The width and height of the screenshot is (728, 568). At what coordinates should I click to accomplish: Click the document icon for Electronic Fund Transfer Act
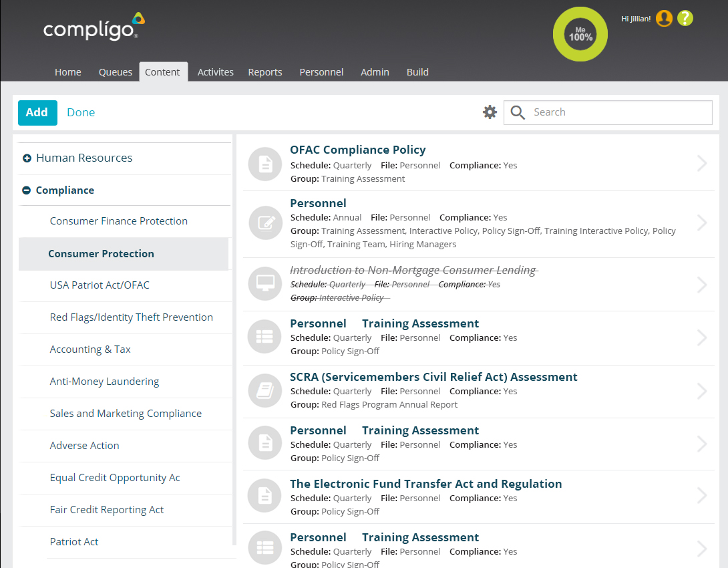265,495
